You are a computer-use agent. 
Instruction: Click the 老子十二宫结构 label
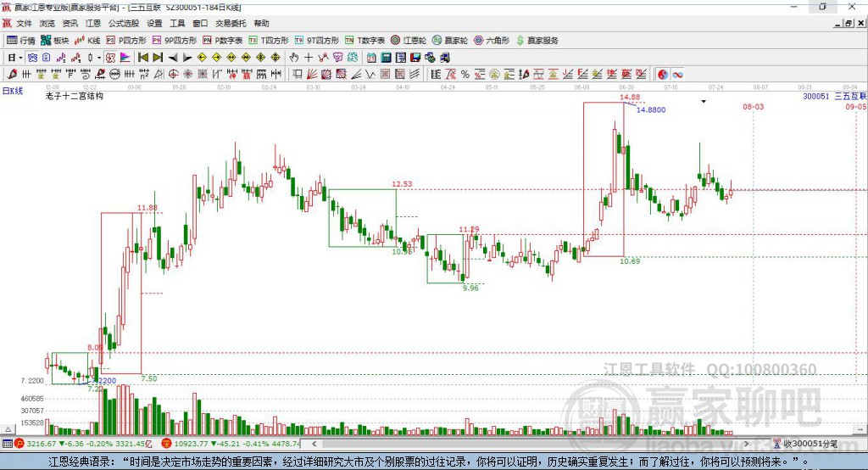click(75, 96)
